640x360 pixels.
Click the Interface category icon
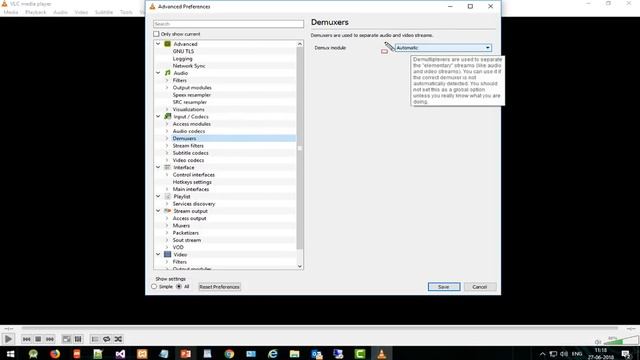[167, 167]
